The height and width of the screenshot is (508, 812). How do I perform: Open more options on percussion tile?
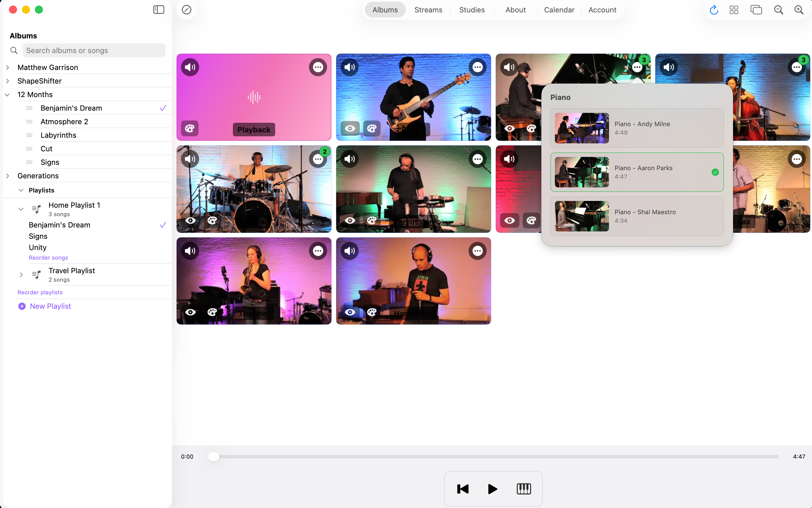pos(477,159)
